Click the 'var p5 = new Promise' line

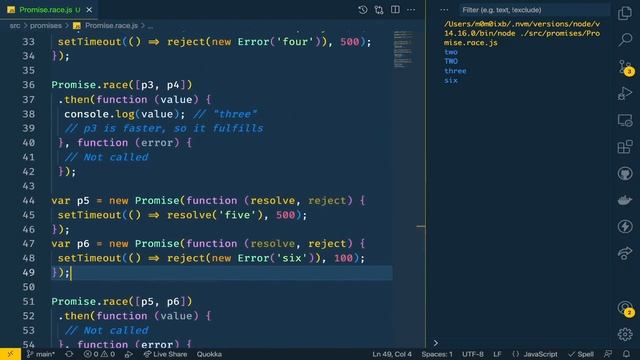208,200
